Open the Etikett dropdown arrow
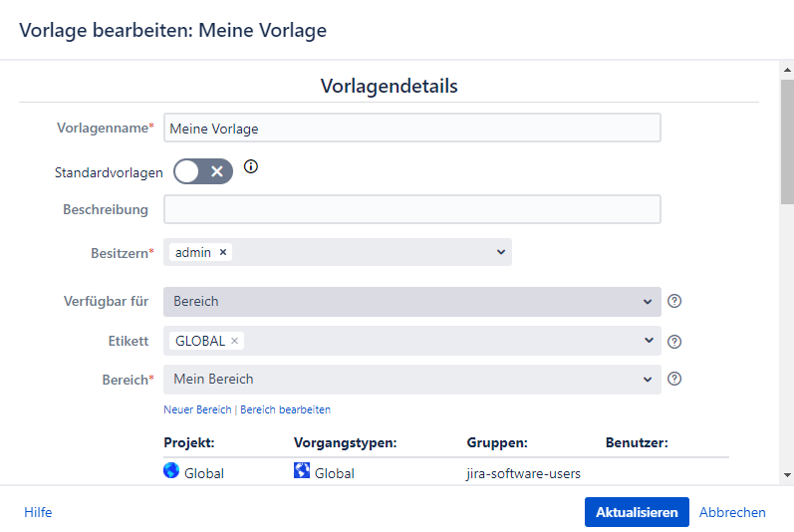The width and height of the screenshot is (794, 532). tap(649, 341)
